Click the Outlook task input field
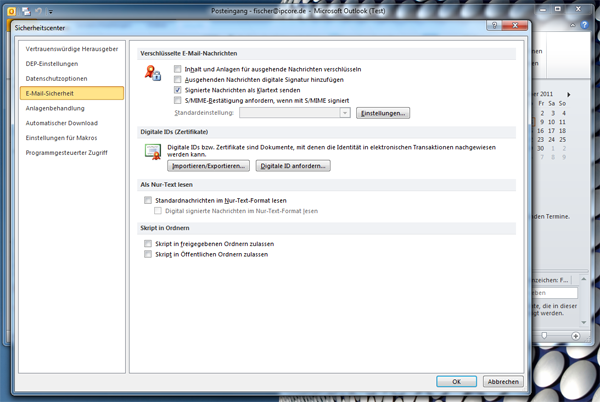Viewport: 600px width, 402px height. [554, 293]
